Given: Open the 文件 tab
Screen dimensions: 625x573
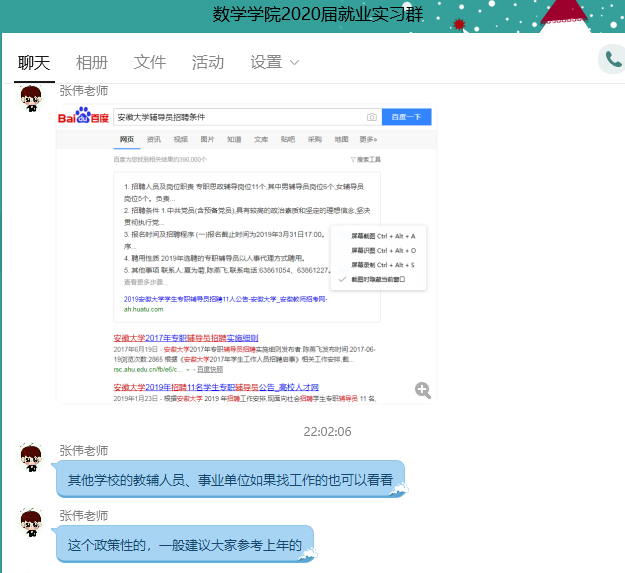Looking at the screenshot, I should point(149,63).
